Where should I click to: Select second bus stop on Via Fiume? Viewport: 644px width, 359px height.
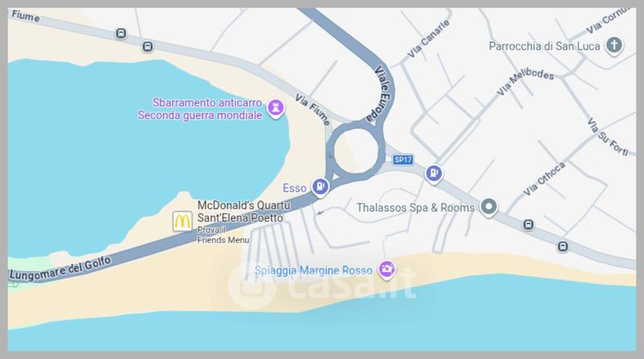[147, 47]
